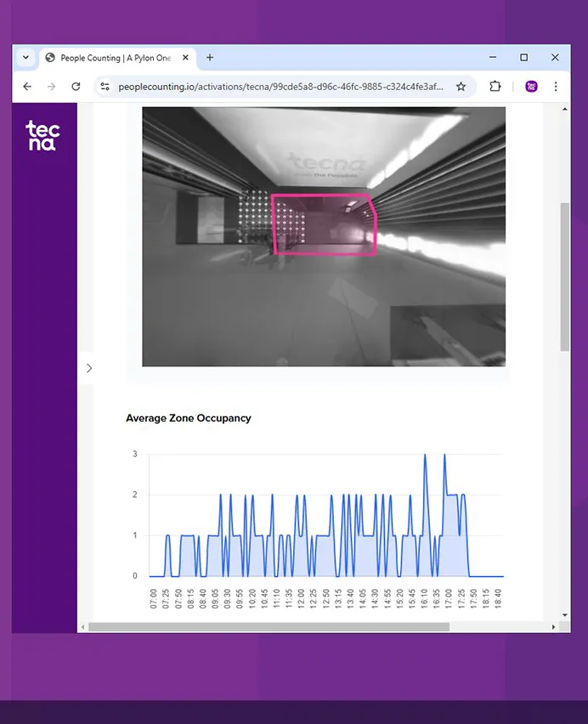Viewport: 588px width, 724px height.
Task: Maximize the browser window
Action: pos(523,58)
